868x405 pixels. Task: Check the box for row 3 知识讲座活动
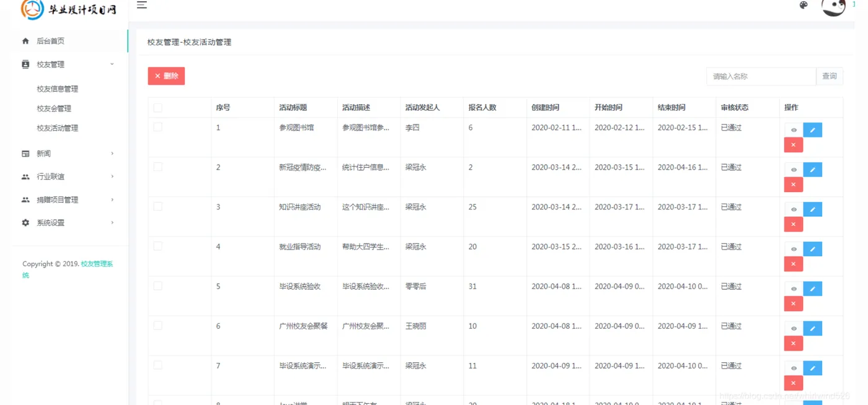157,206
